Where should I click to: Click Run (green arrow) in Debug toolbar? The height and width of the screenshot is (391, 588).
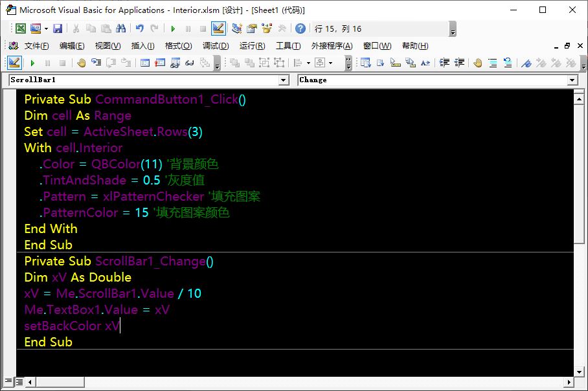tap(32, 63)
